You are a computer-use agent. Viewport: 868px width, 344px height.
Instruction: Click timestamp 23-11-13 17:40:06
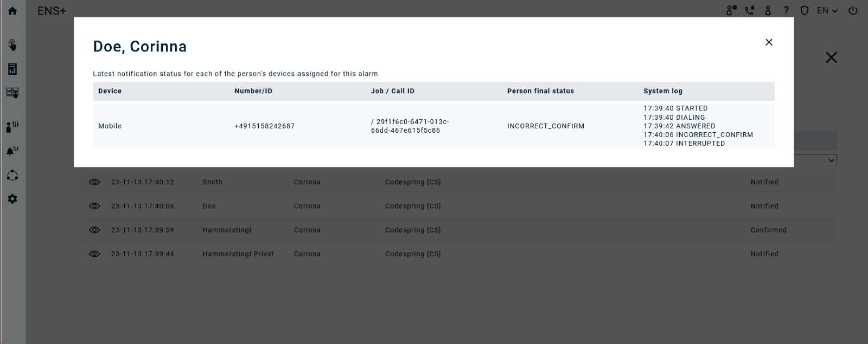[x=143, y=206]
